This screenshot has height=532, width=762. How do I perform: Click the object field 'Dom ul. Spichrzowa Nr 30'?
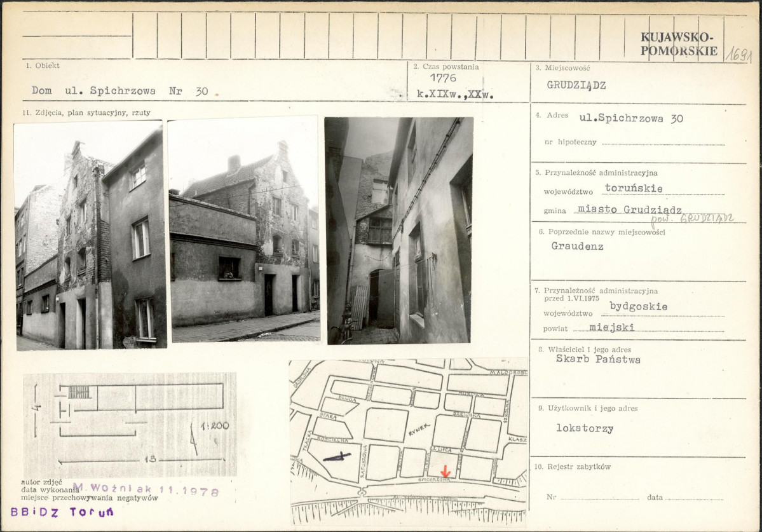pyautogui.click(x=119, y=91)
